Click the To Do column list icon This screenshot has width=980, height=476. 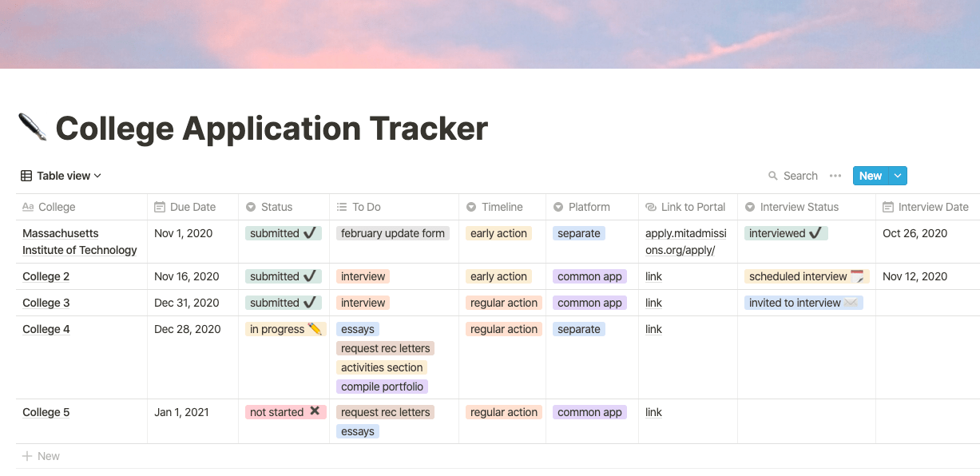click(x=342, y=207)
